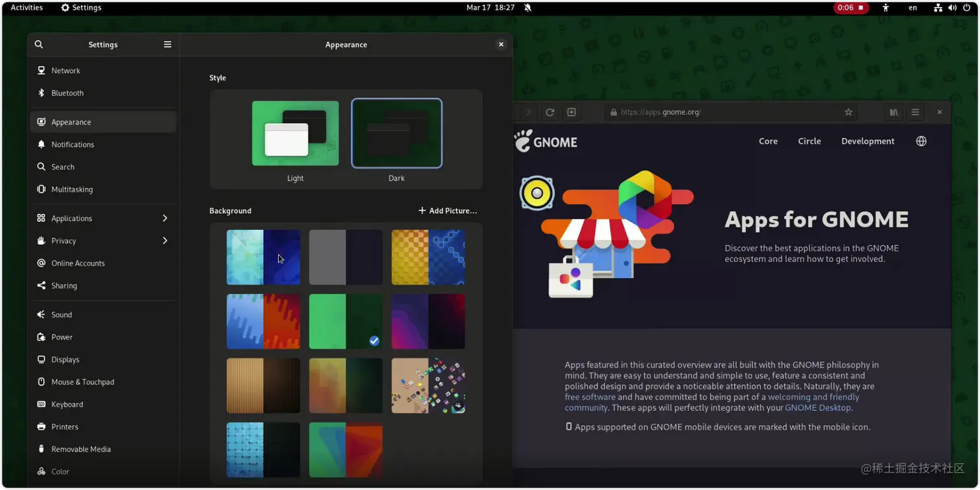Click the Multitasking sidebar icon

coord(41,189)
